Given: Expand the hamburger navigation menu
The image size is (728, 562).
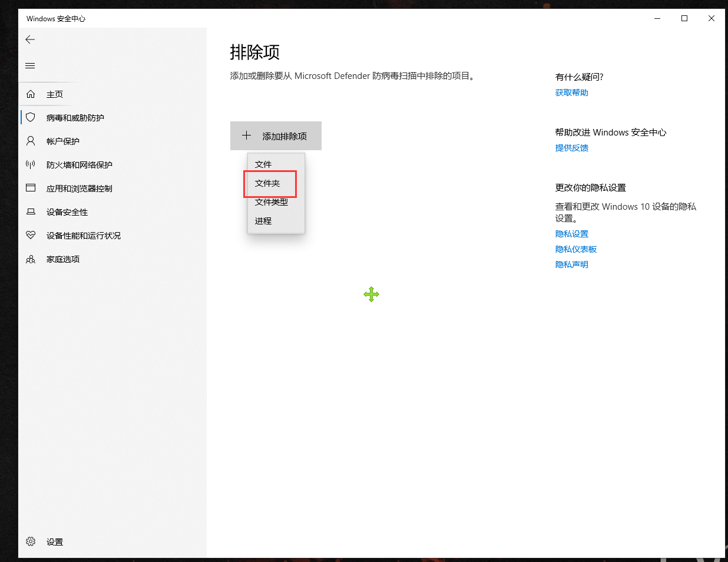Looking at the screenshot, I should click(x=30, y=65).
